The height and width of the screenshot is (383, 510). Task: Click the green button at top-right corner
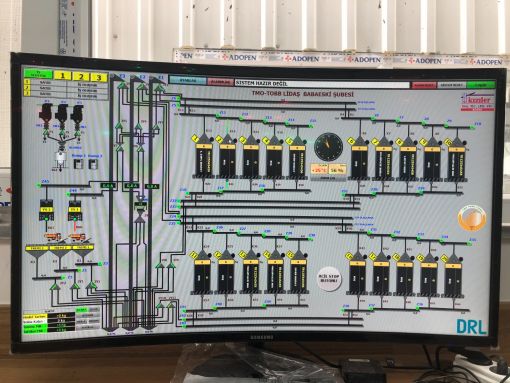point(480,85)
